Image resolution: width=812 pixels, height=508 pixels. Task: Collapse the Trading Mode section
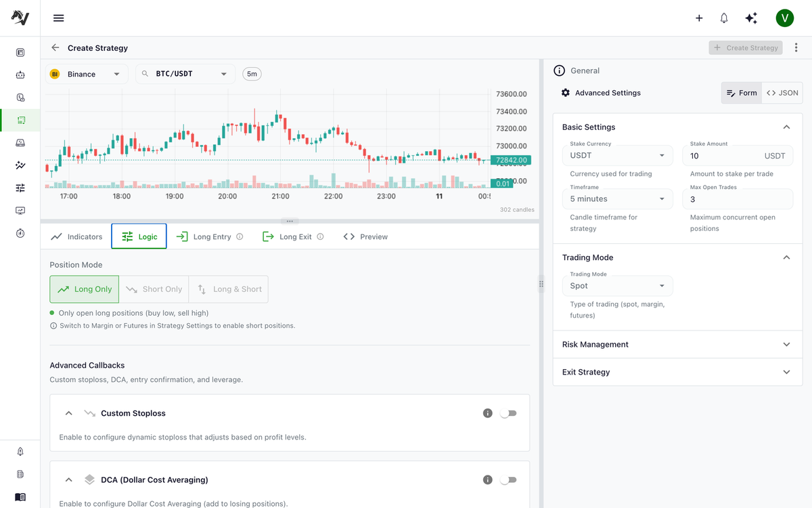786,257
